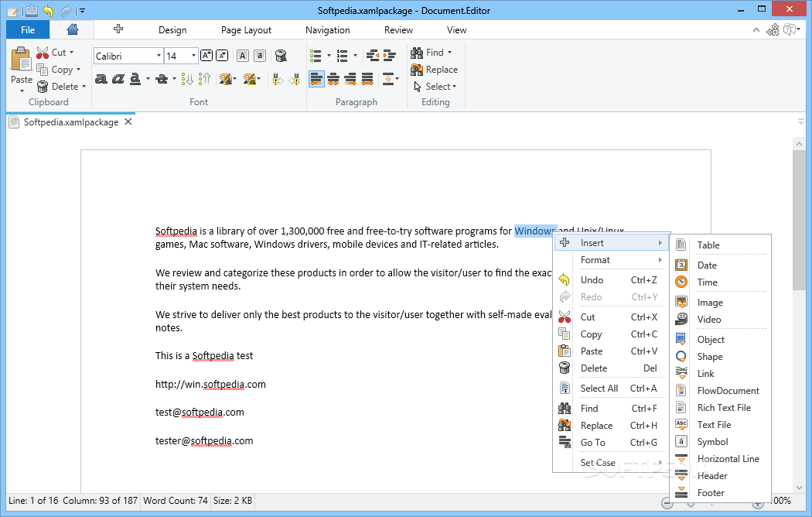Toggle Justify paragraph alignment
812x517 pixels.
point(367,79)
